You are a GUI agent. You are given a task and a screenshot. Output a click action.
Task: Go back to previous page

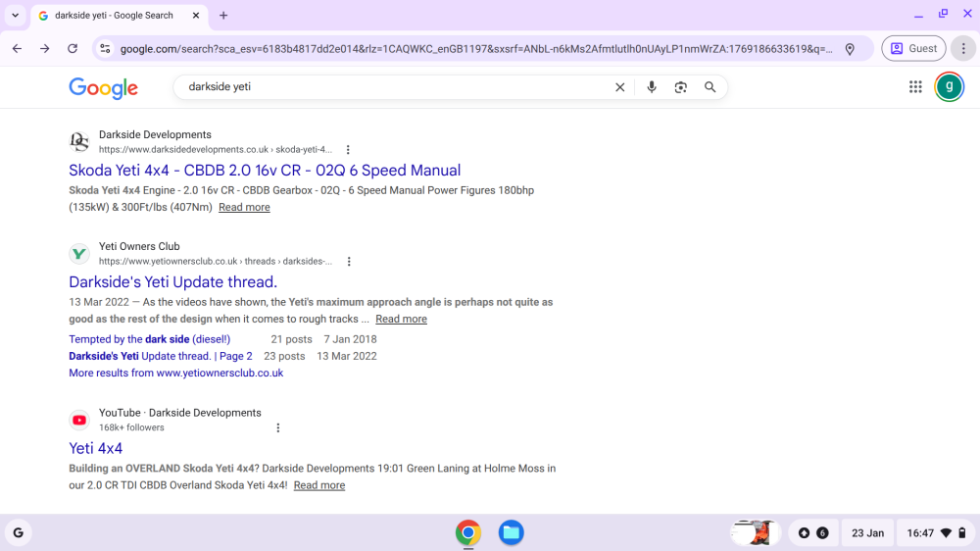click(17, 49)
